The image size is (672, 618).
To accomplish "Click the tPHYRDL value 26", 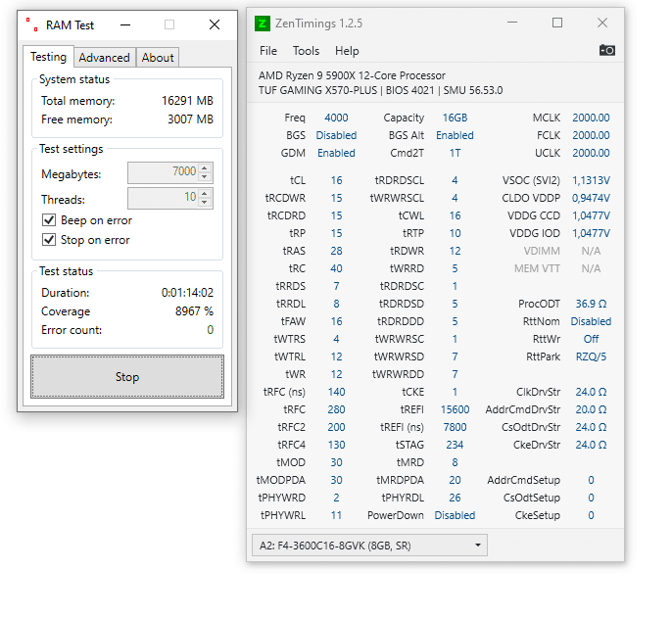I will pyautogui.click(x=455, y=498).
